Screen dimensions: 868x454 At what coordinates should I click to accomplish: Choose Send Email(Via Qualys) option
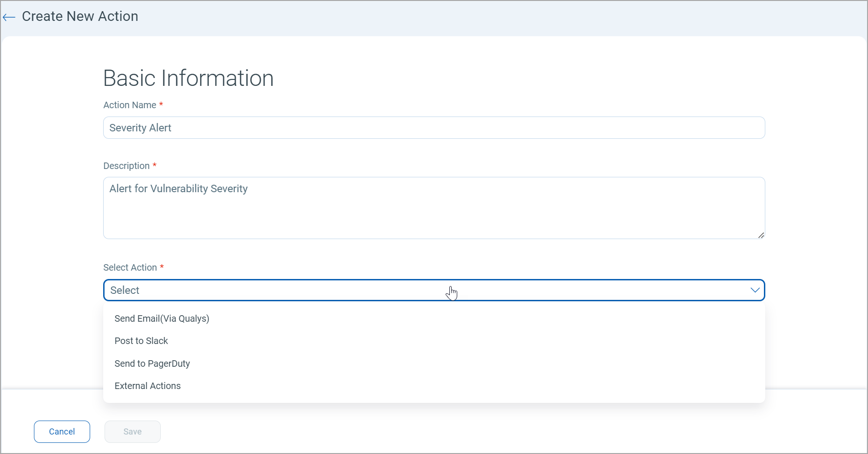[162, 318]
